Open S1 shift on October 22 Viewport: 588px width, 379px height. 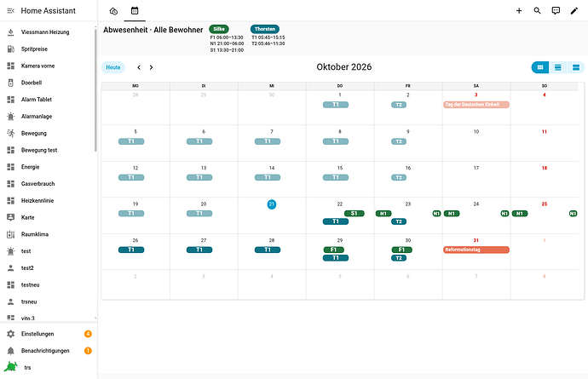(x=355, y=213)
